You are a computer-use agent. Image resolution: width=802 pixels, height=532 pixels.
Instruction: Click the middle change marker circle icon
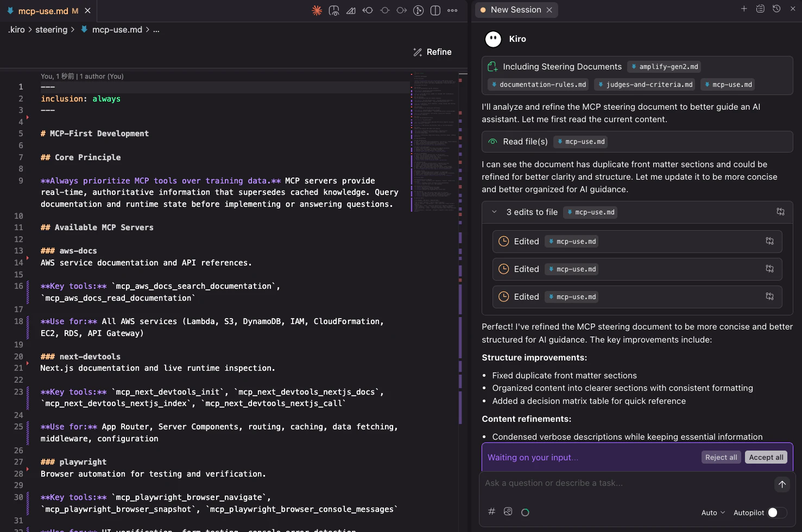(x=385, y=10)
